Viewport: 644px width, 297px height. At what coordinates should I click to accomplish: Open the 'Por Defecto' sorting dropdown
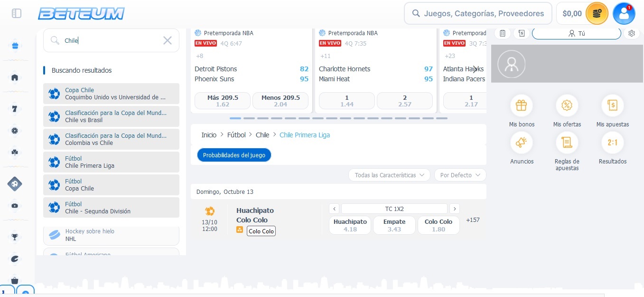point(459,175)
